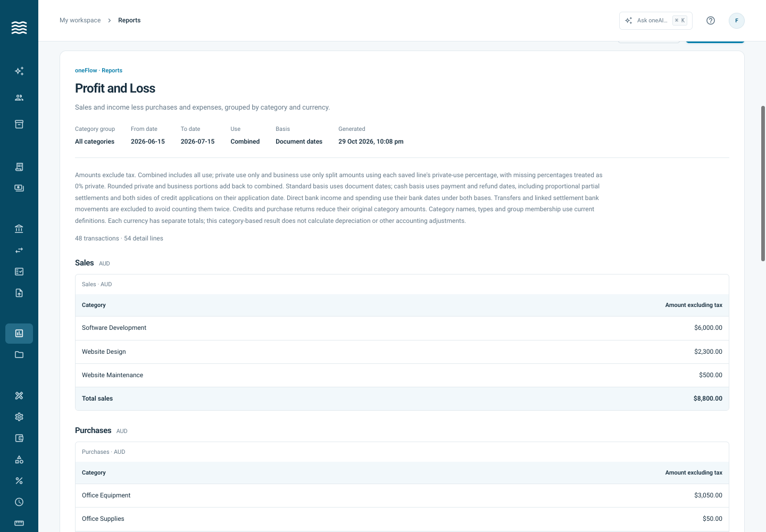Go to My workspace breadcrumb
The height and width of the screenshot is (532, 766).
[x=80, y=20]
